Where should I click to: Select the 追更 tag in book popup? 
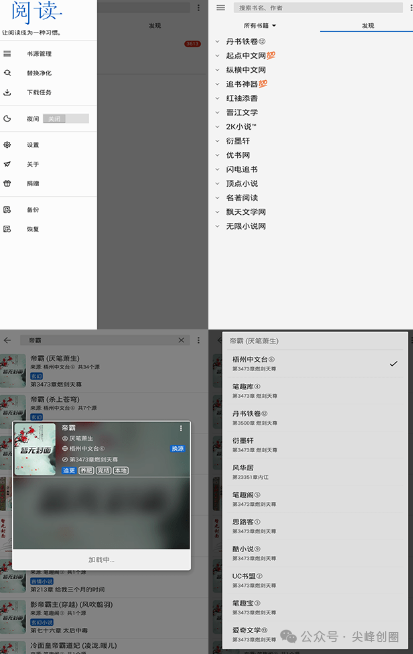pos(69,470)
